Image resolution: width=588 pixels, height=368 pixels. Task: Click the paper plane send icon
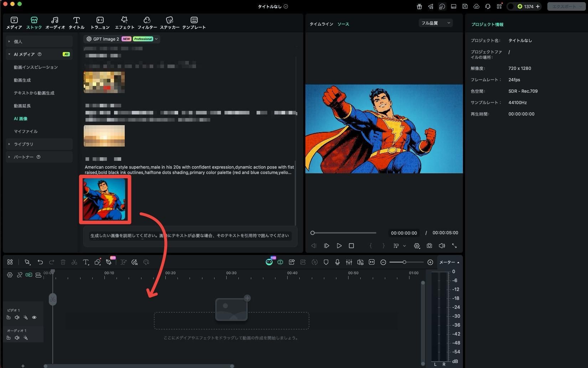click(430, 6)
